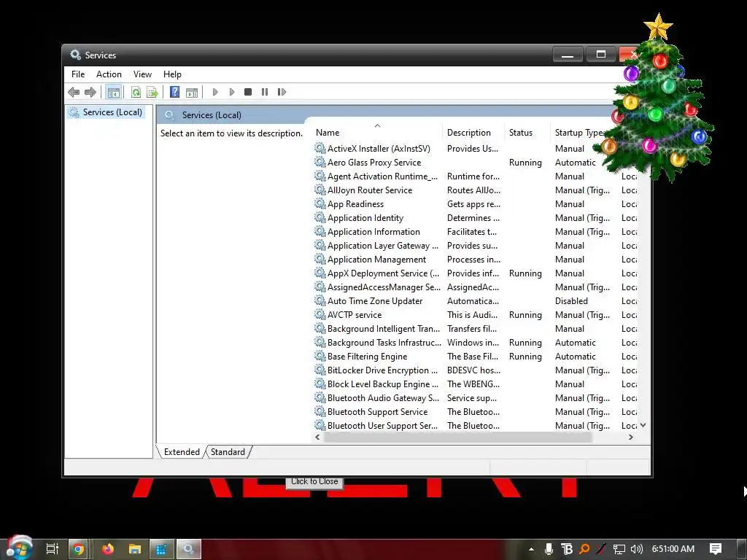Toggle Show/Hide Console Tree toolbar icon
This screenshot has height=560, width=747.
point(113,92)
